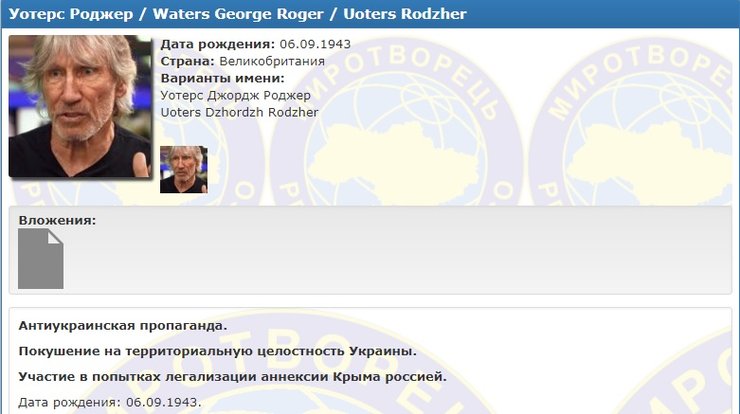This screenshot has height=414, width=740.
Task: Select the transliteration 'Uoters Dzhordzh Rodzher'
Action: (239, 112)
